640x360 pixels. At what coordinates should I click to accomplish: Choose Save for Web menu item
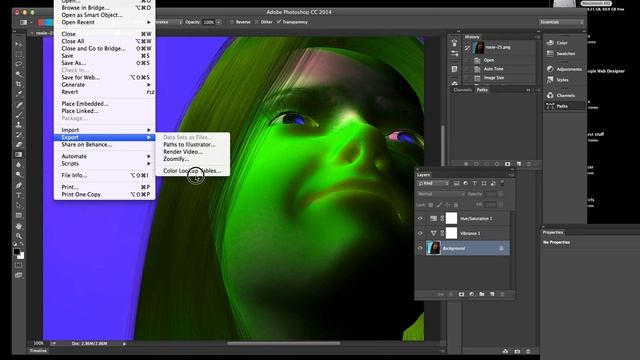tap(104, 77)
